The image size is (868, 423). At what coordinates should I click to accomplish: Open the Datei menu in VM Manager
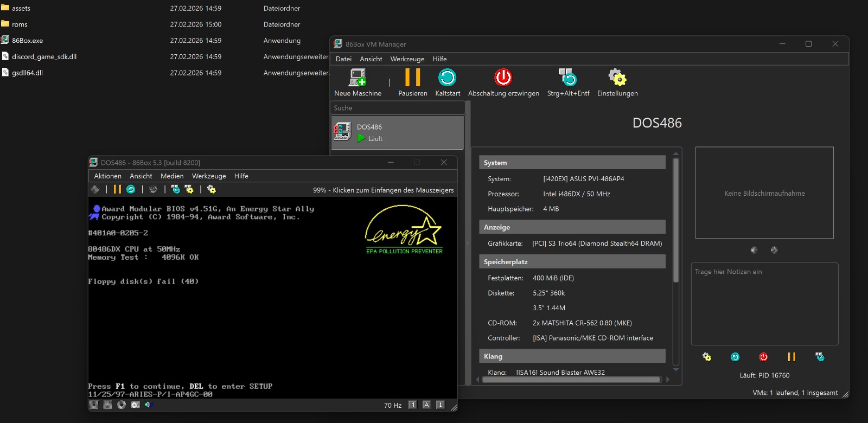343,59
